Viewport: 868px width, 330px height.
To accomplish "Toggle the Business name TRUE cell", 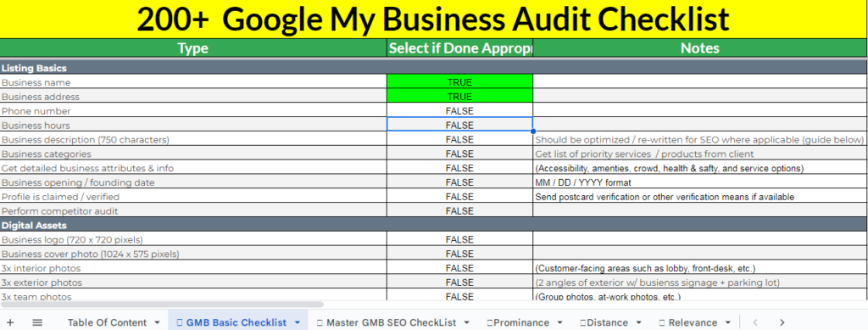I will click(x=459, y=82).
